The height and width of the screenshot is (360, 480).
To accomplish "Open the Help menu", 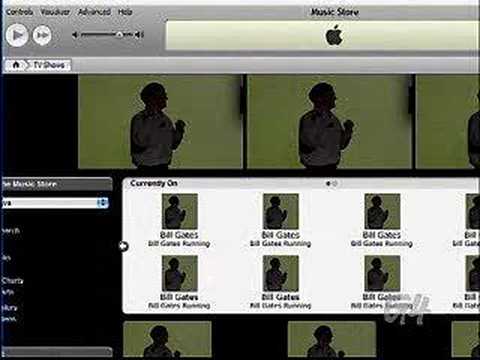I will [125, 12].
